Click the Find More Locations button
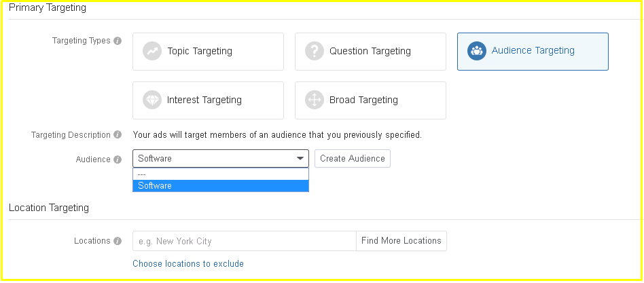Viewport: 644px width, 283px height. (x=401, y=241)
